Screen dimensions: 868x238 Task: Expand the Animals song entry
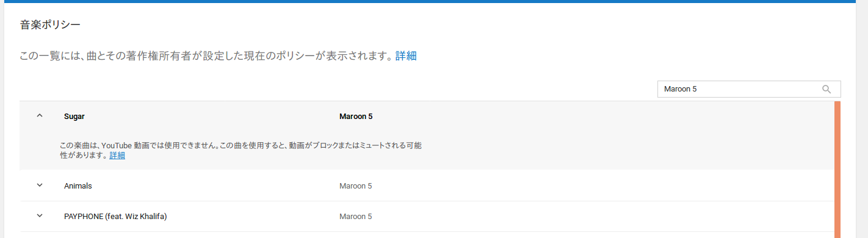tap(40, 186)
